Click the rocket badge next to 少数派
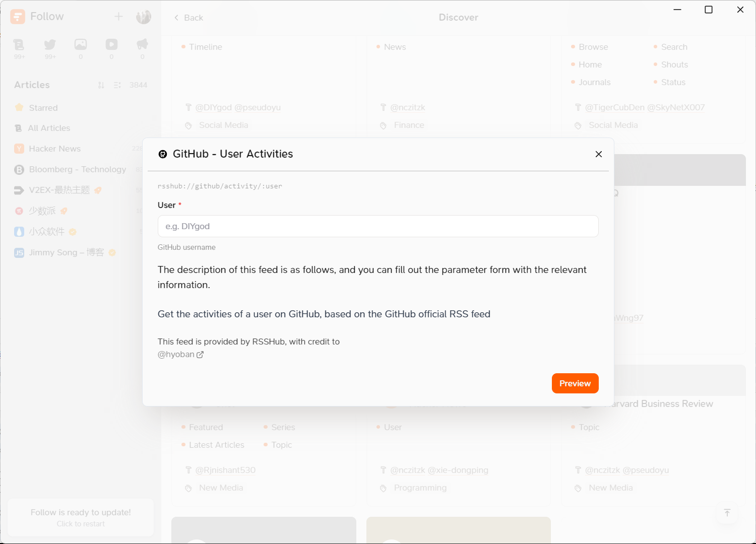756x544 pixels. pyautogui.click(x=64, y=211)
